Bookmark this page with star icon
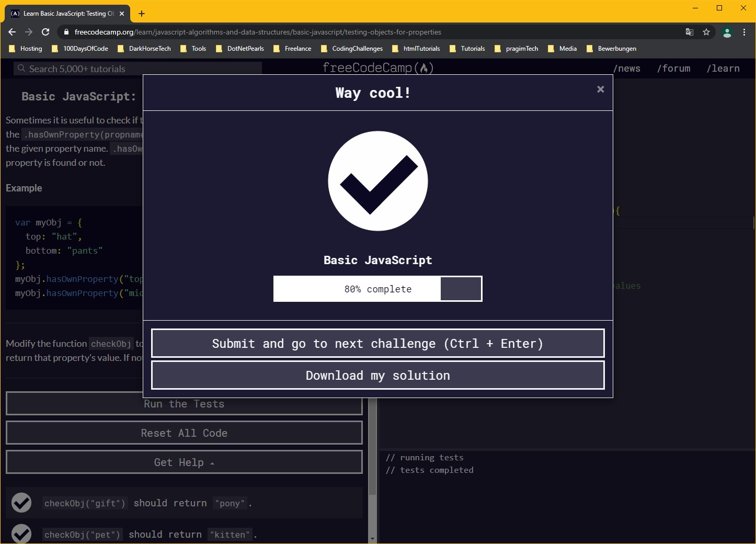Screen dimensions: 756x544 point(706,32)
